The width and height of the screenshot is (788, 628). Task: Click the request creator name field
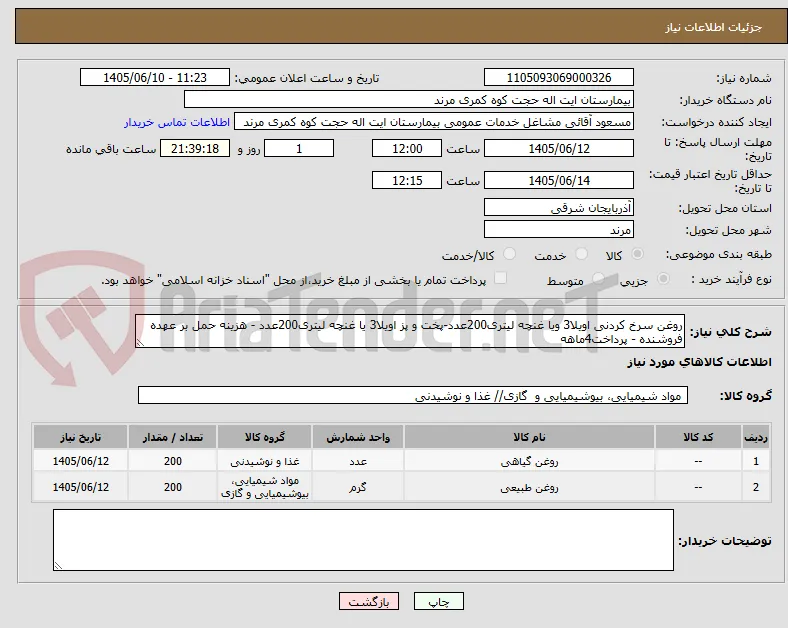[434, 122]
